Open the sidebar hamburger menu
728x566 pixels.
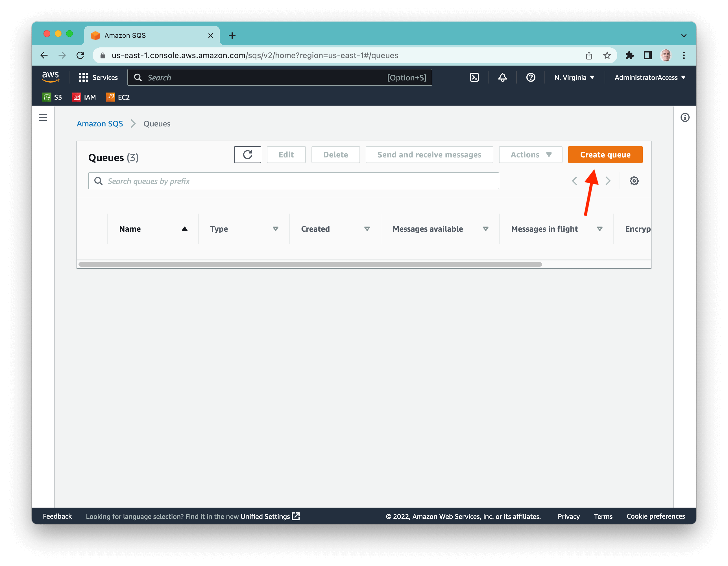(43, 117)
